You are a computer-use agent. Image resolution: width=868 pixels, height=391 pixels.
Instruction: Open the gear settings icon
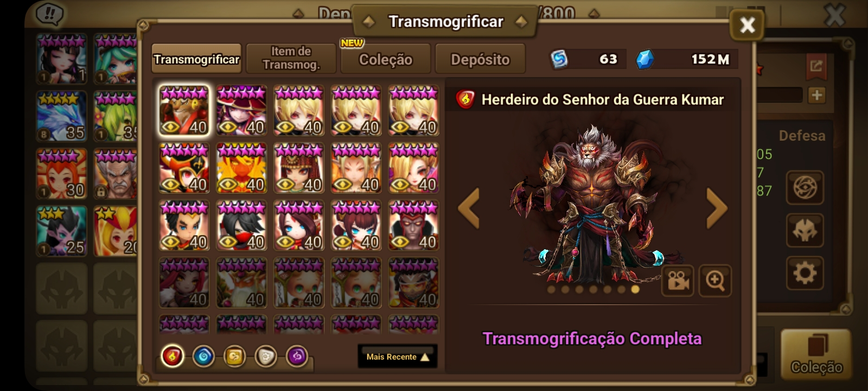point(805,273)
